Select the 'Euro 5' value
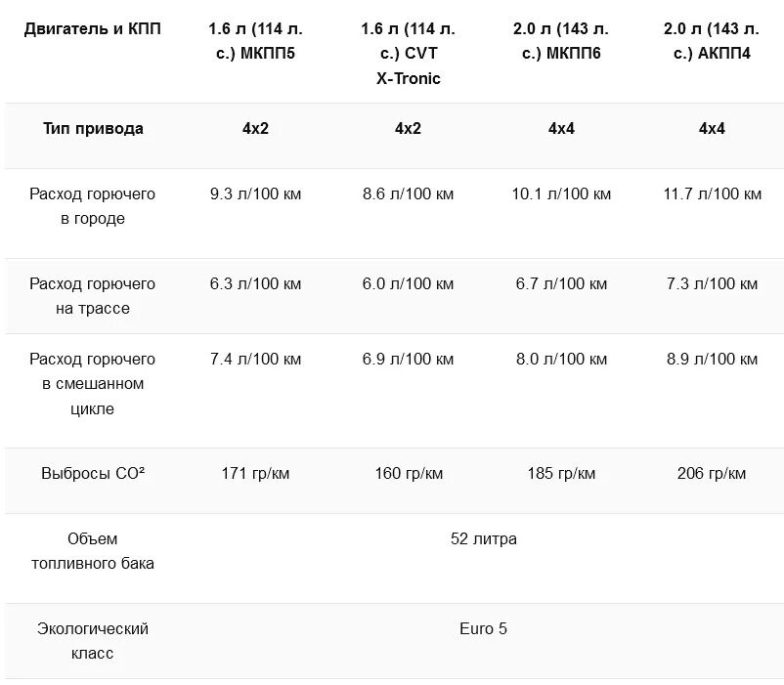The height and width of the screenshot is (685, 784). tap(483, 629)
